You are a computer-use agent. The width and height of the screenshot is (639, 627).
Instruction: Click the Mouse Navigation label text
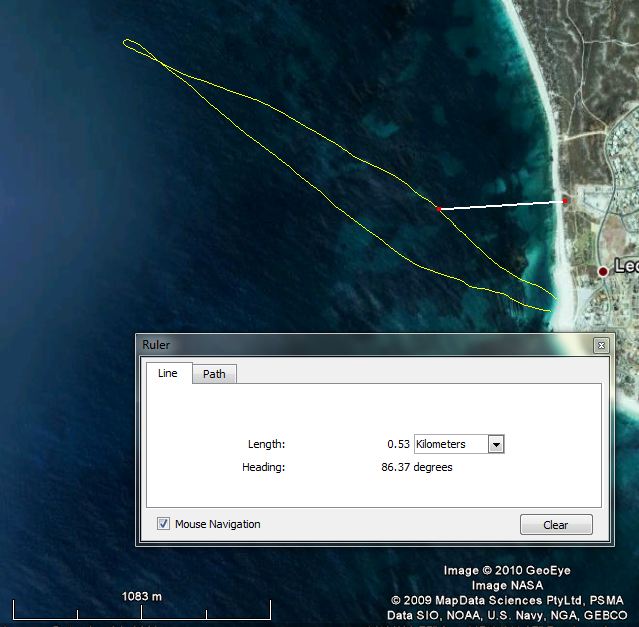217,524
